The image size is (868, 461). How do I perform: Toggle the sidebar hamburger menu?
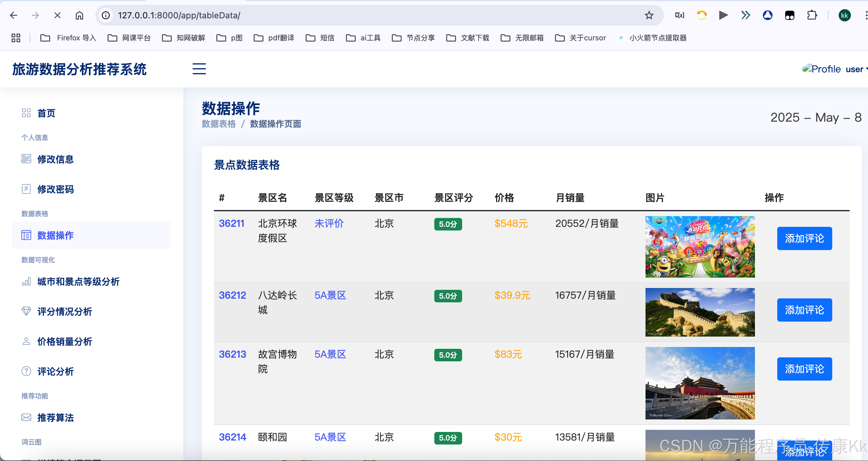coord(199,69)
